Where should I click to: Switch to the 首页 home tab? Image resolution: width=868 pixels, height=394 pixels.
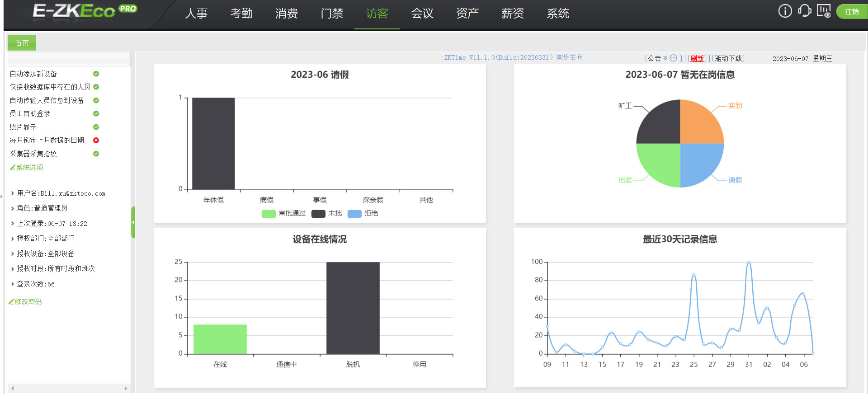pos(22,43)
